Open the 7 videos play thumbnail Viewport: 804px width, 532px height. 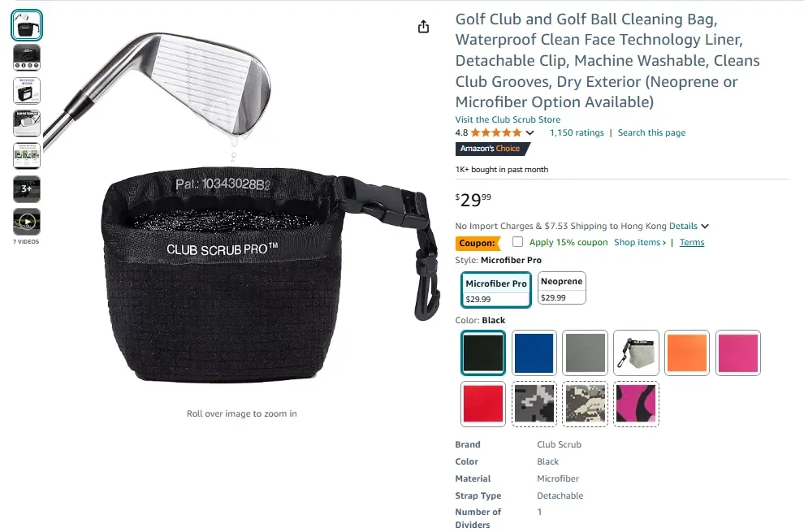pyautogui.click(x=27, y=222)
